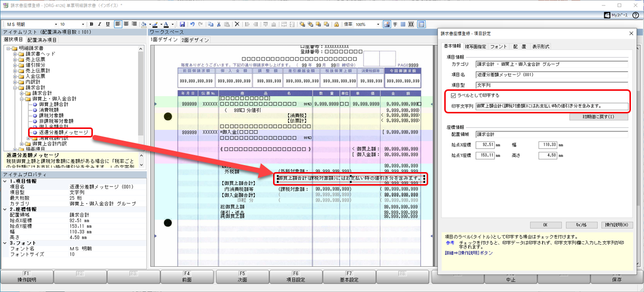
Task: Click the 幅 field showing 110.33
Action: [548, 145]
